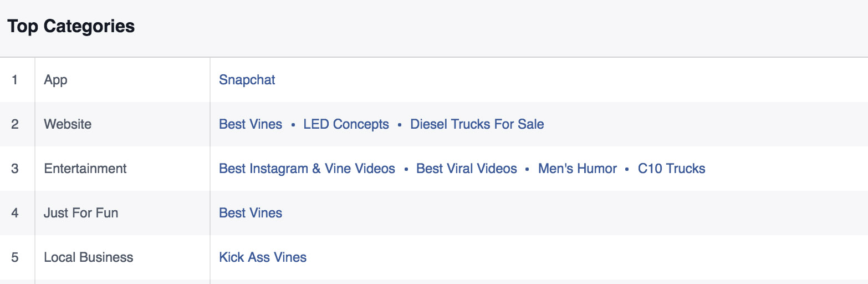Open Best Instagram & Vine Videos
The height and width of the screenshot is (284, 868).
tap(307, 169)
